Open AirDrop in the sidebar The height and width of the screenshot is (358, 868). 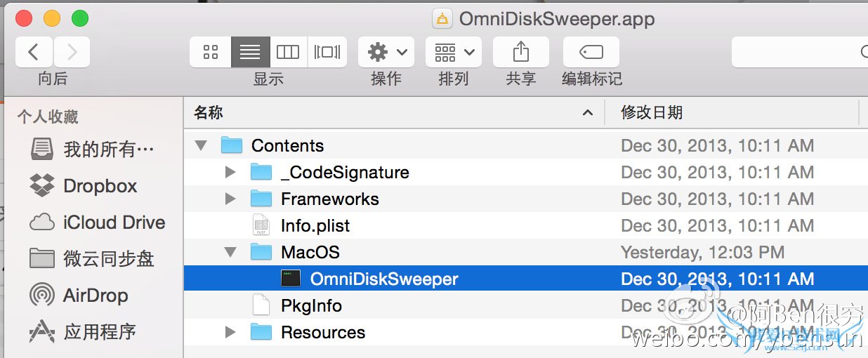point(96,296)
